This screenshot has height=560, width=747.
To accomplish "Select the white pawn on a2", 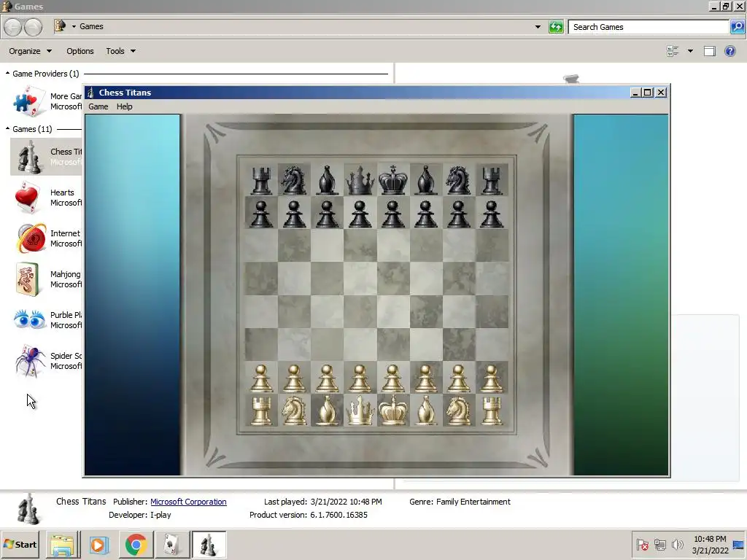I will tap(261, 378).
